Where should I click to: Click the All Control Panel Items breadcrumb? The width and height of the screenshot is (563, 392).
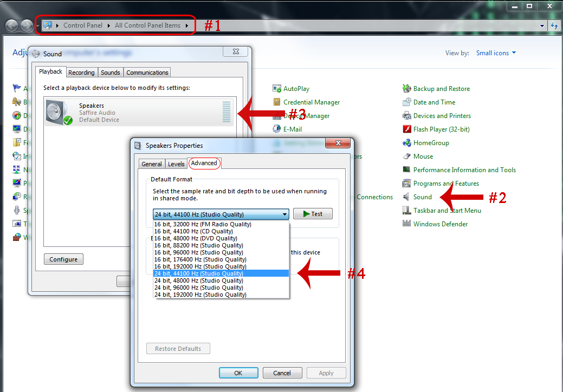[x=147, y=25]
